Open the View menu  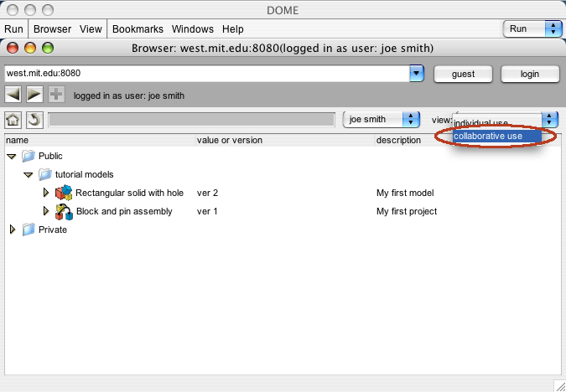(91, 28)
